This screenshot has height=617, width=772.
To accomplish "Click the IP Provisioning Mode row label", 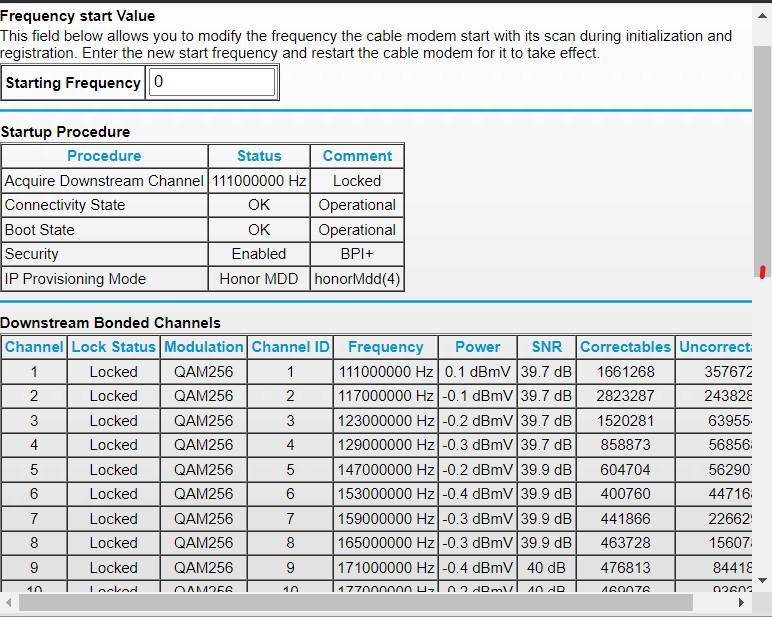I will click(75, 279).
